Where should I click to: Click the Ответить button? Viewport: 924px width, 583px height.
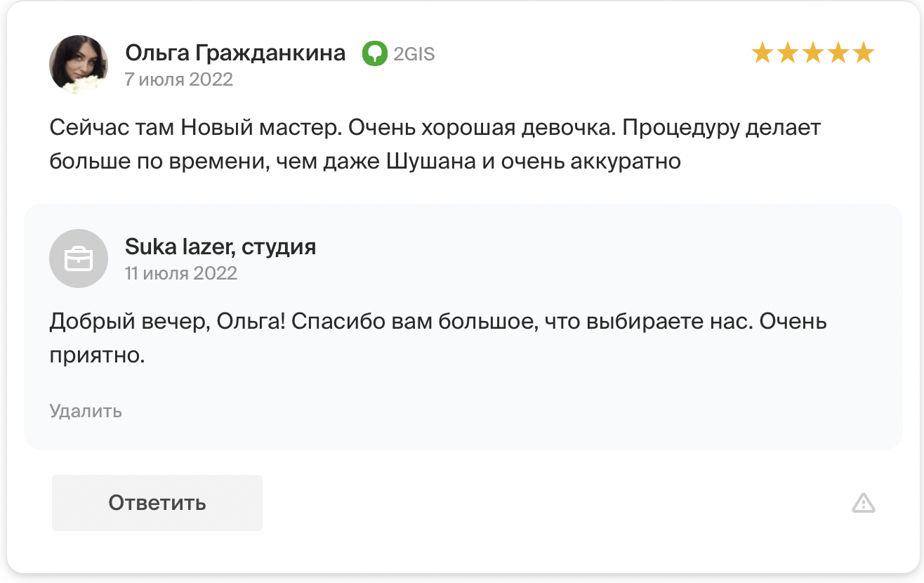tap(157, 503)
